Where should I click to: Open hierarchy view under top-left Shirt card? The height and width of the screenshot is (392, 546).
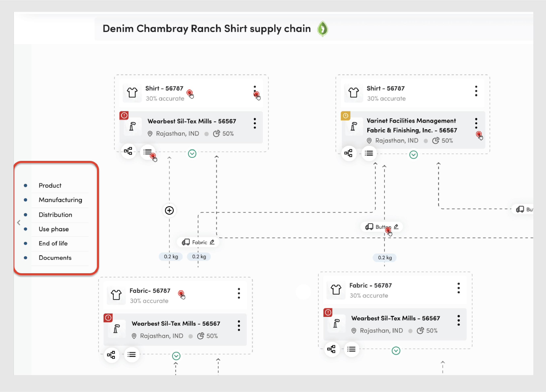128,151
